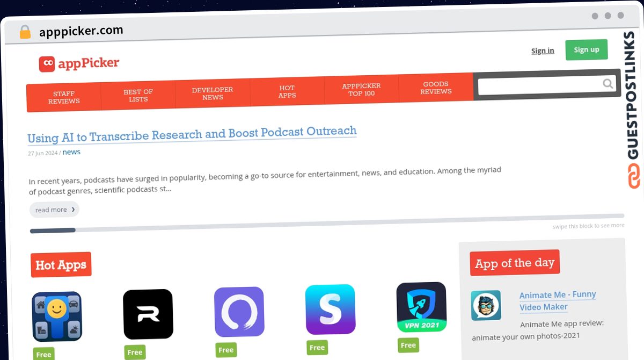Viewport: 644px width, 360px height.
Task: Click the Free badge under purple circle app
Action: pos(226,350)
